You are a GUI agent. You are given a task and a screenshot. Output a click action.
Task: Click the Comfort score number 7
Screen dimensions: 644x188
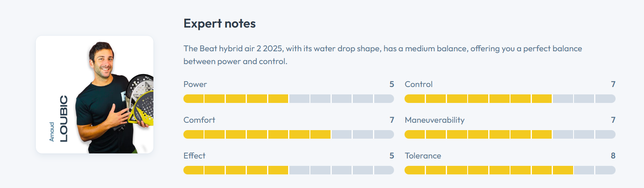click(392, 120)
